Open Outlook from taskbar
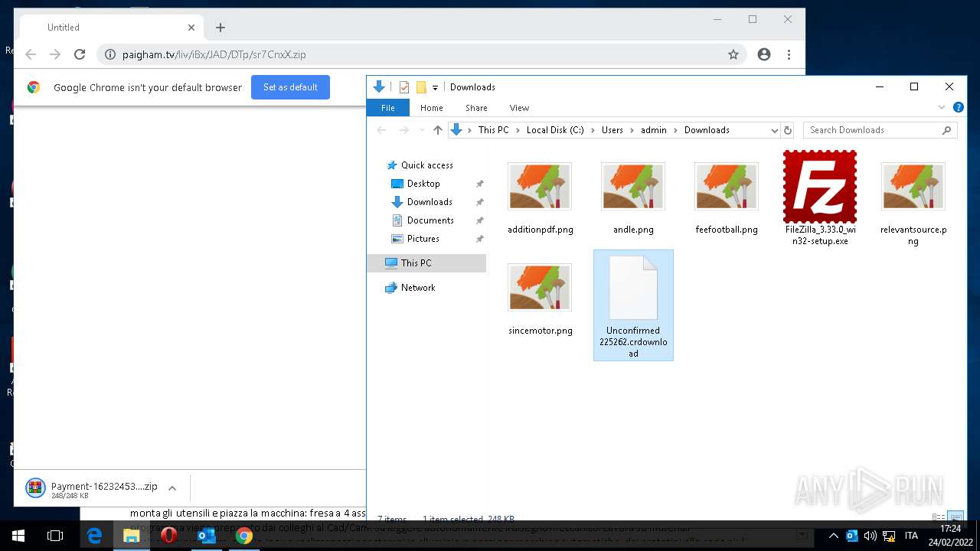This screenshot has height=551, width=980. point(207,536)
